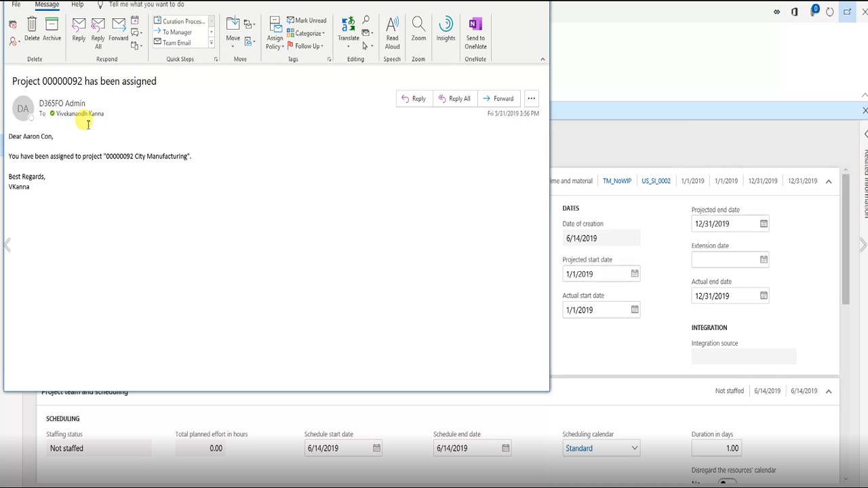Open the Office icon in the D365 top bar
868x488 pixels.
794,12
